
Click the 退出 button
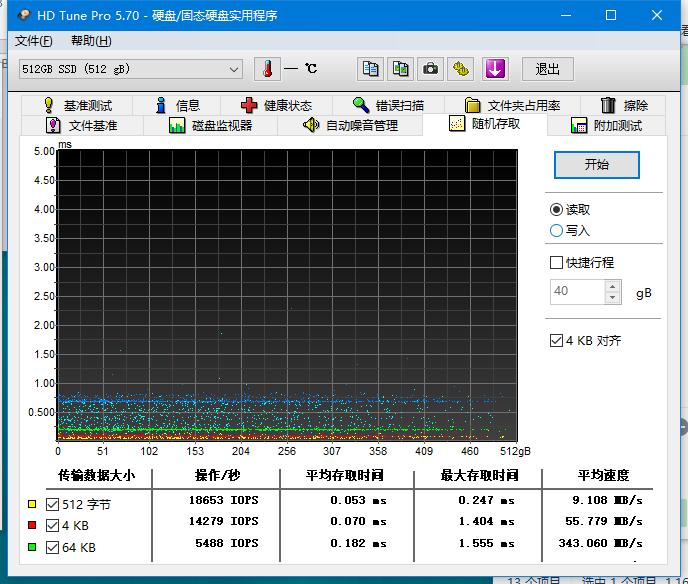coord(547,69)
